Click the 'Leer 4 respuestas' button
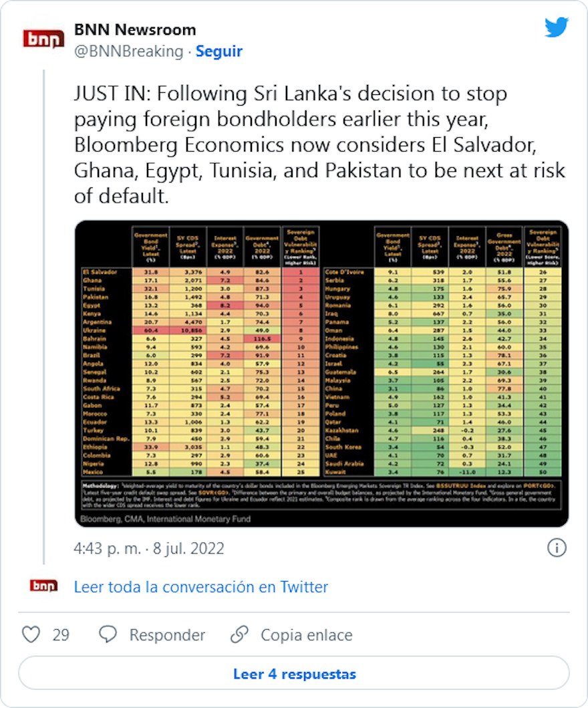Viewport: 588px width, 708px height. (x=294, y=673)
